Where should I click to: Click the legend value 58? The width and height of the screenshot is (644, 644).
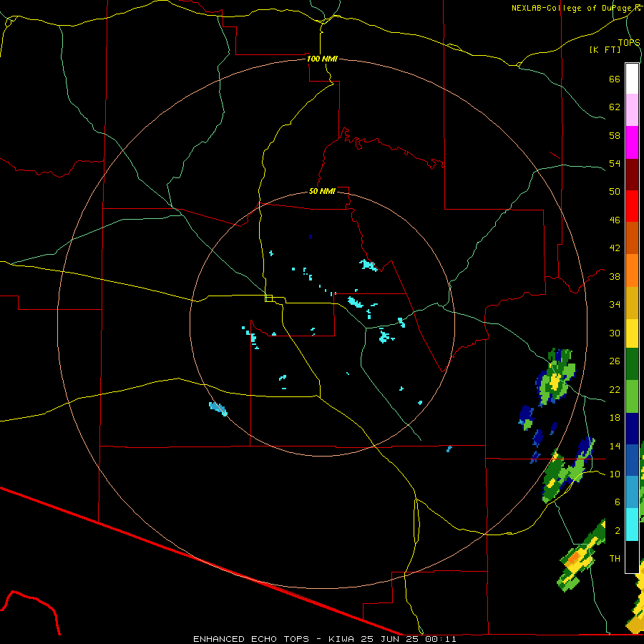[x=615, y=135]
